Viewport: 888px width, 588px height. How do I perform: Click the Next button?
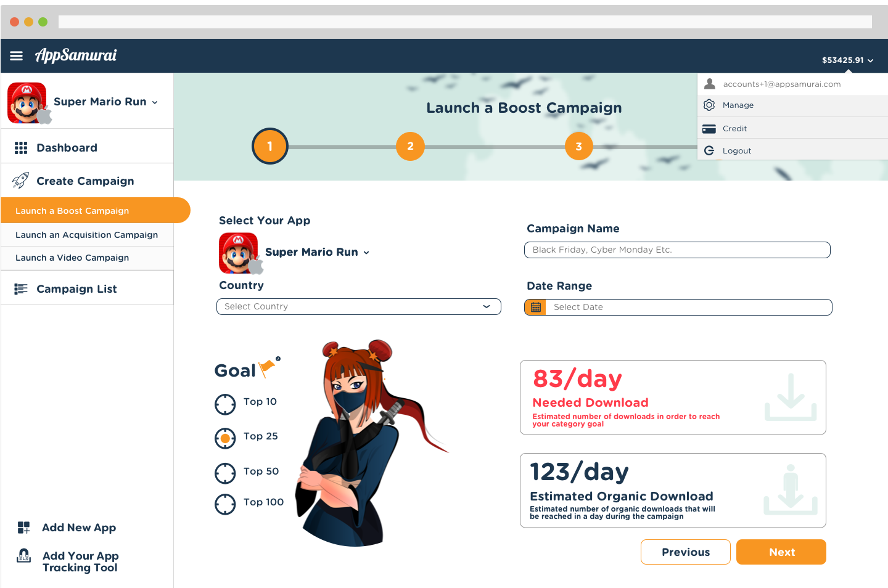pyautogui.click(x=781, y=552)
